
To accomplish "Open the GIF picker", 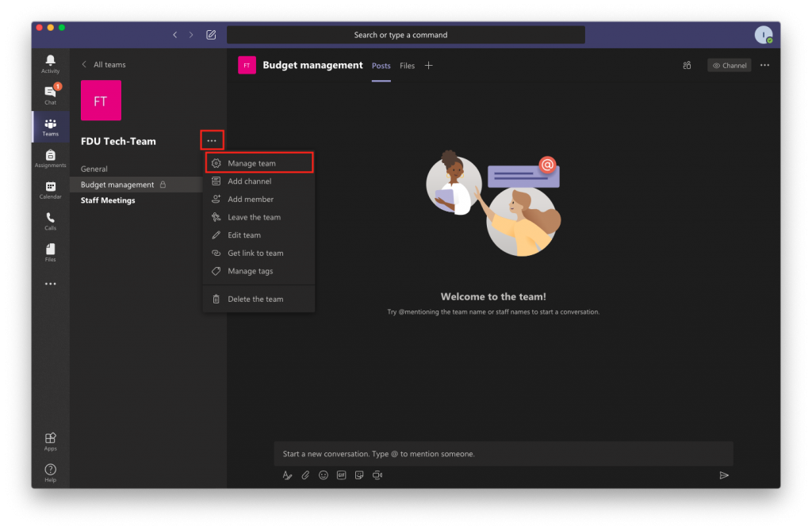I will pos(341,475).
